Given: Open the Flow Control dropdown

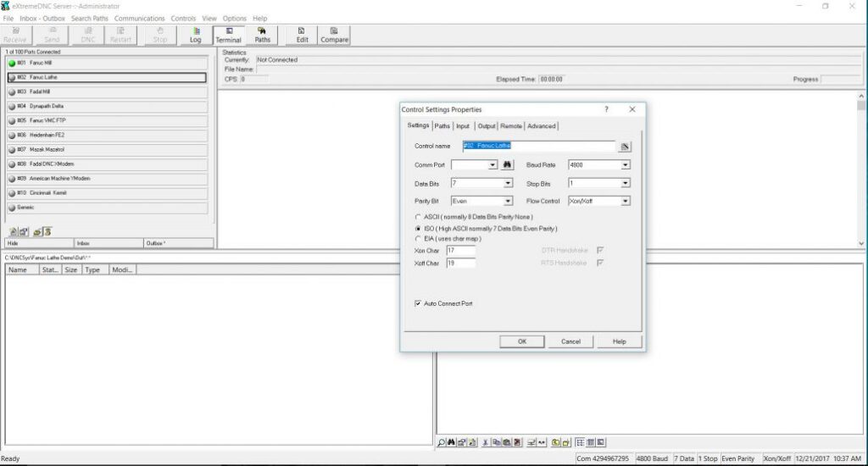Looking at the screenshot, I should point(625,201).
